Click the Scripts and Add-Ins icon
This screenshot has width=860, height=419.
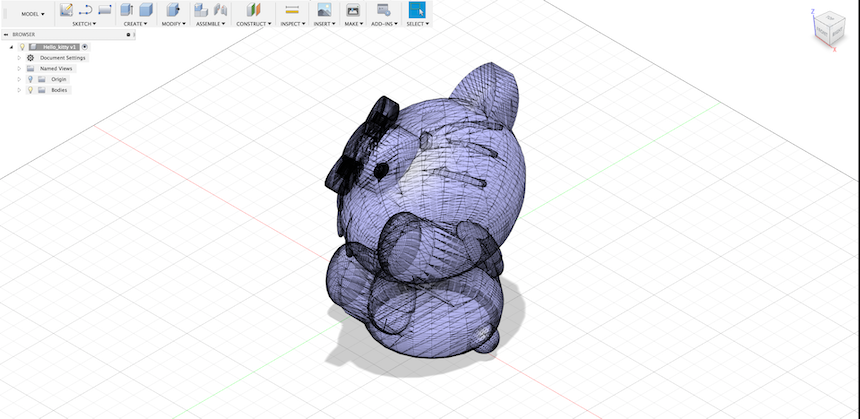click(384, 9)
